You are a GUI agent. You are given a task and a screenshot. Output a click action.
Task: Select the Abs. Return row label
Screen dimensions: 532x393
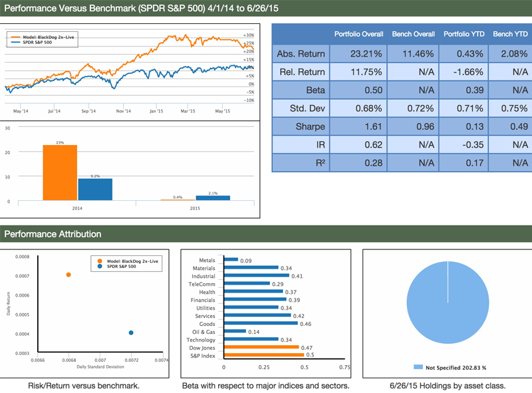[302, 53]
